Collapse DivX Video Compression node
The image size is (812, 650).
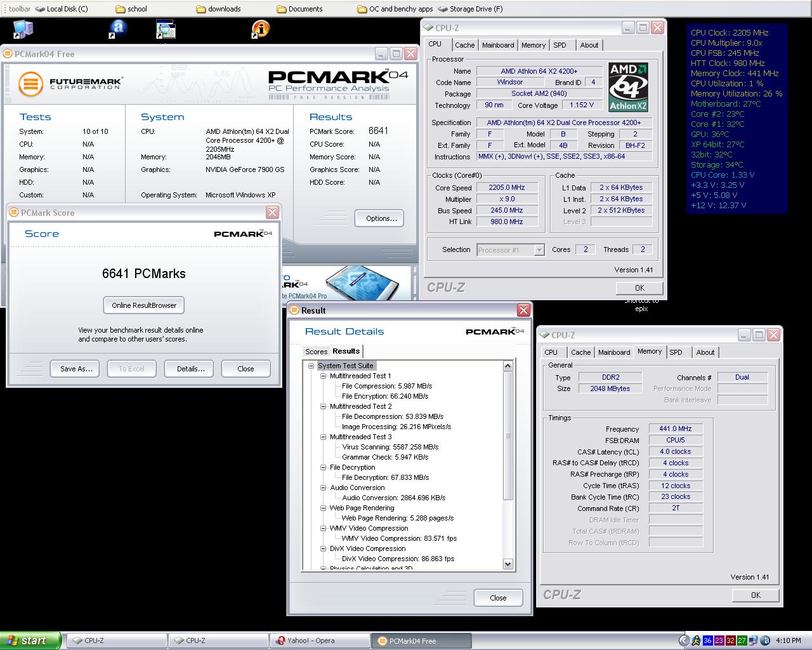[x=323, y=549]
